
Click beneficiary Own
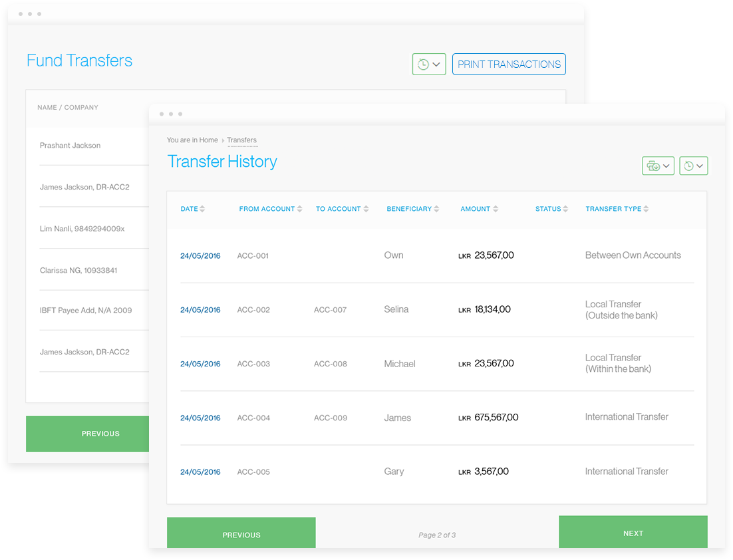pyautogui.click(x=394, y=255)
